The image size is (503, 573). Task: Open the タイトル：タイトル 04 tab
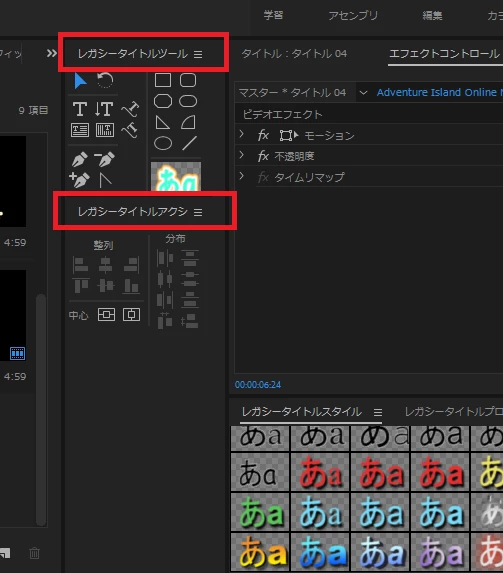click(x=294, y=54)
